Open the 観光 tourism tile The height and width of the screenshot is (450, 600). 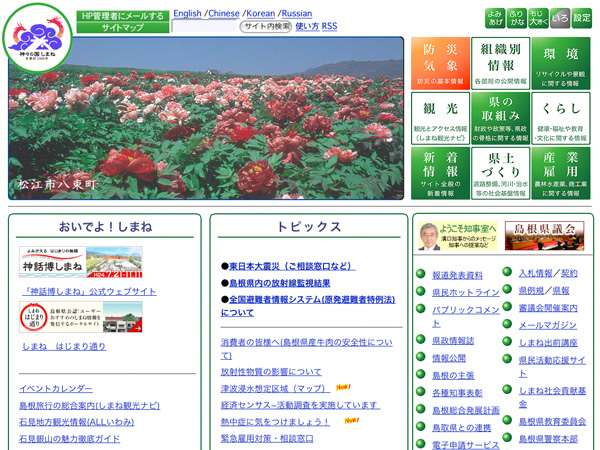tap(439, 118)
